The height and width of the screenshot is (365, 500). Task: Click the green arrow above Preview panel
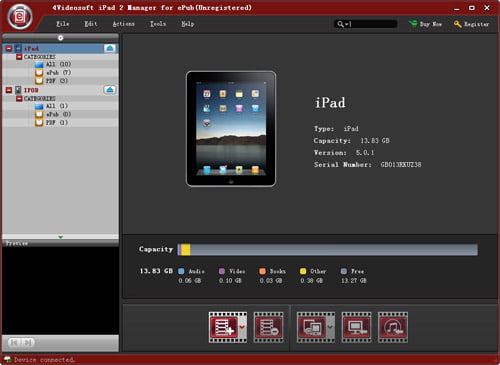coord(60,237)
